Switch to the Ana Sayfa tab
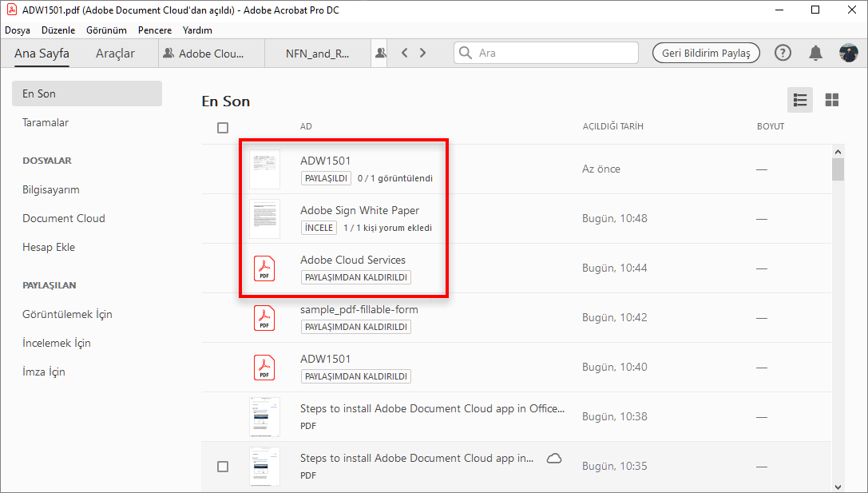The image size is (868, 493). tap(42, 54)
